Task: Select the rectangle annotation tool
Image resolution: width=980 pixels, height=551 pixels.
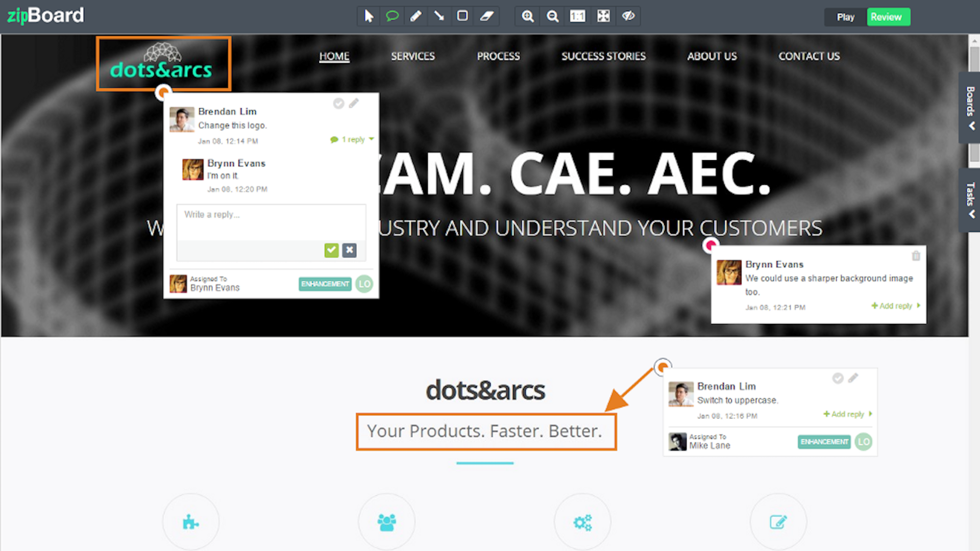Action: tap(462, 16)
